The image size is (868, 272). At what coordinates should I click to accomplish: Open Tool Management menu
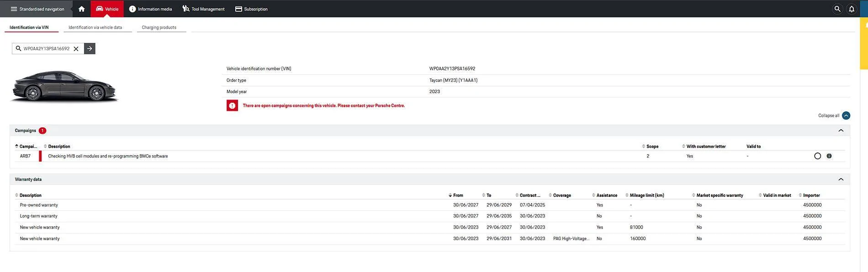(x=203, y=9)
